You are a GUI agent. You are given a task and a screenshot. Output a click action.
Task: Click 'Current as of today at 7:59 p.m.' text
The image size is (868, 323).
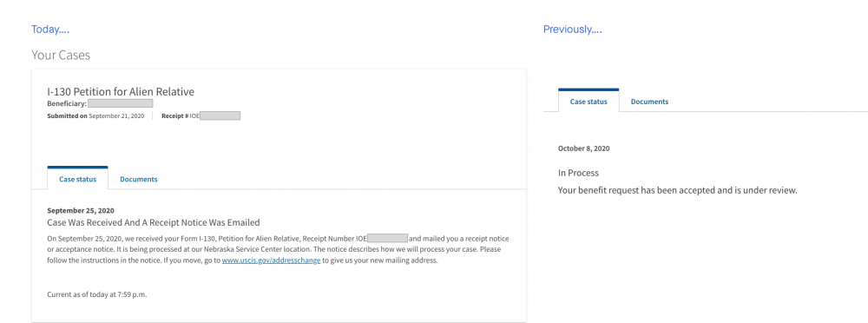(97, 294)
